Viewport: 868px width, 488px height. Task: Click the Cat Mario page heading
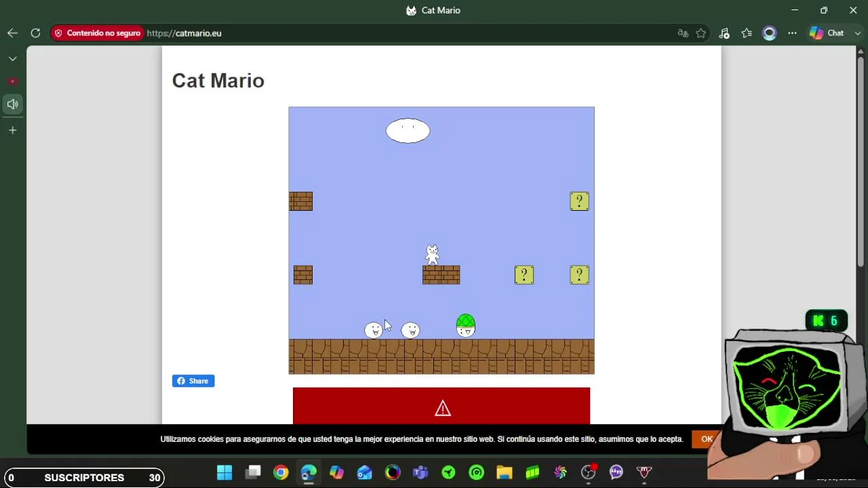(218, 81)
